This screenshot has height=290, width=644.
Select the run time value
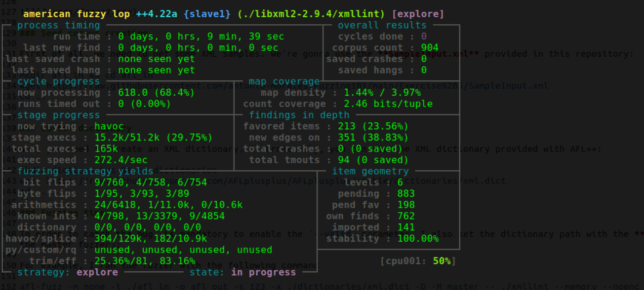(x=201, y=36)
